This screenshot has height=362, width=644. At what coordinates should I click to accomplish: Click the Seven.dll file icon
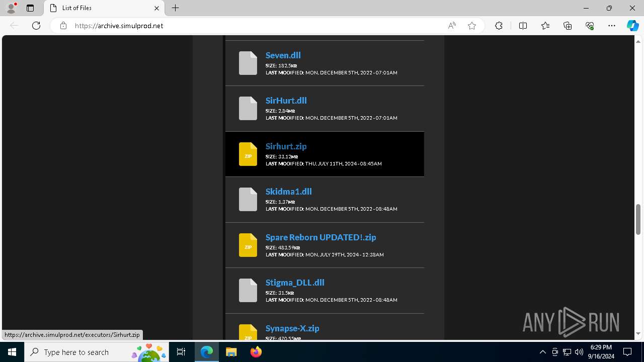pyautogui.click(x=248, y=63)
